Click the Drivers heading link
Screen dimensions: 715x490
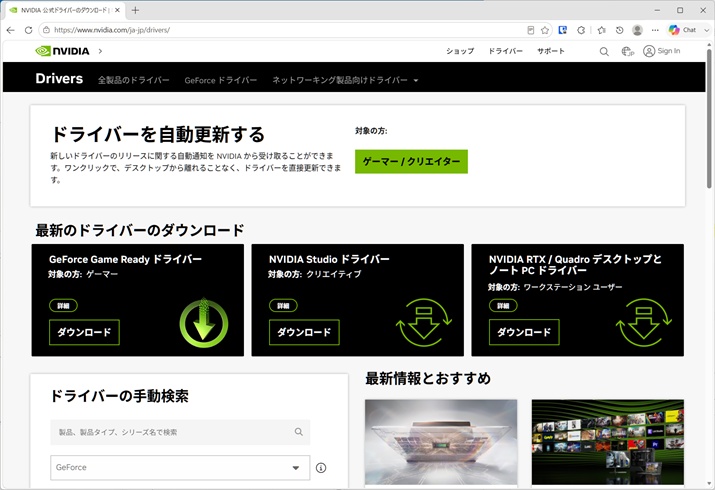click(59, 78)
